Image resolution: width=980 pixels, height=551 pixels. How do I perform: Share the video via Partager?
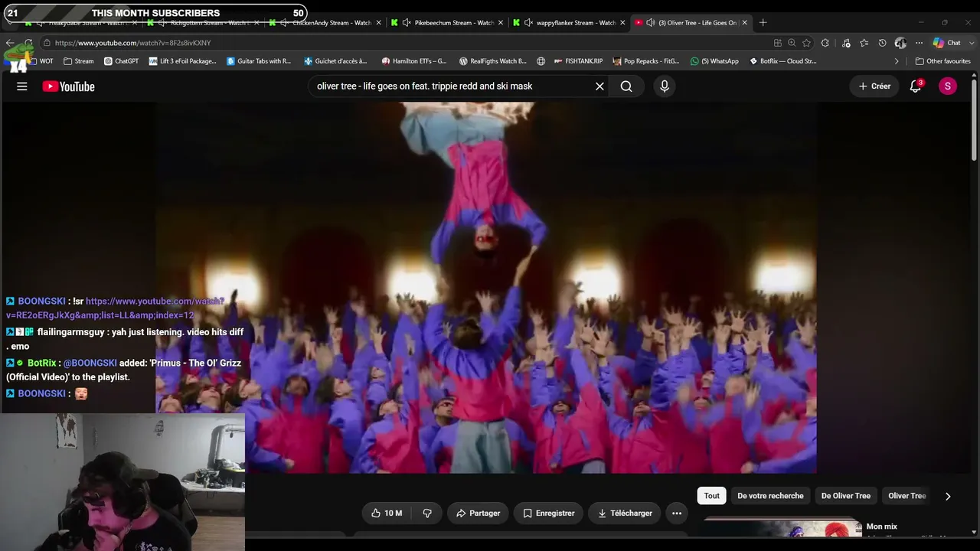click(x=478, y=514)
